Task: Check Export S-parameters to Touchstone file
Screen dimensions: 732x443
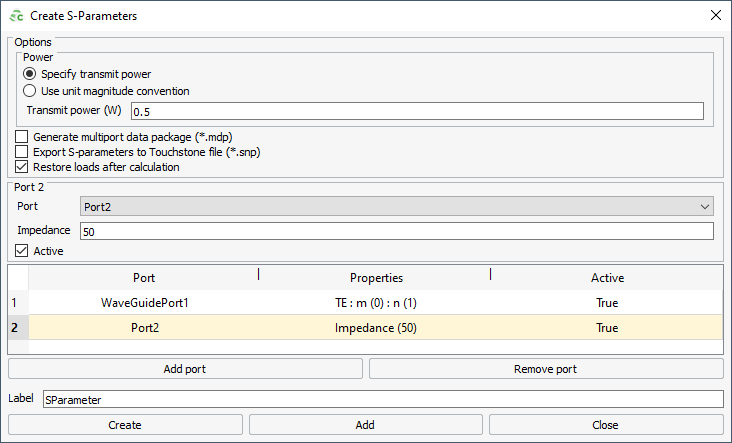Action: coord(22,152)
